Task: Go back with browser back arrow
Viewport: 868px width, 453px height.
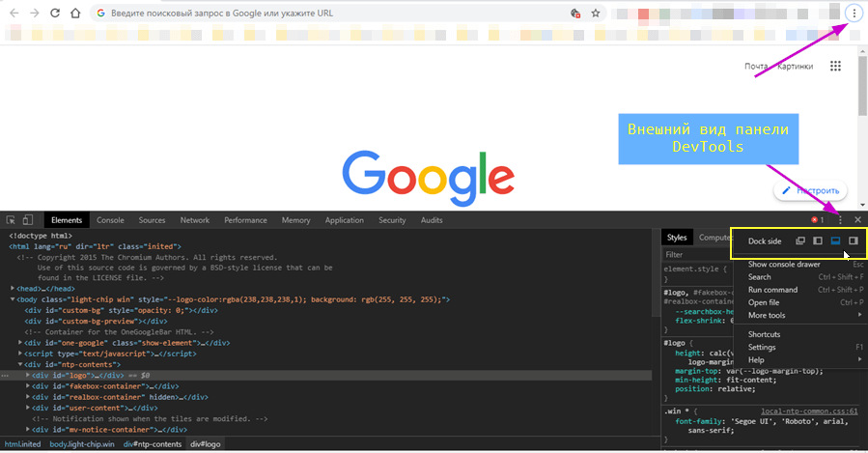Action: 14,13
